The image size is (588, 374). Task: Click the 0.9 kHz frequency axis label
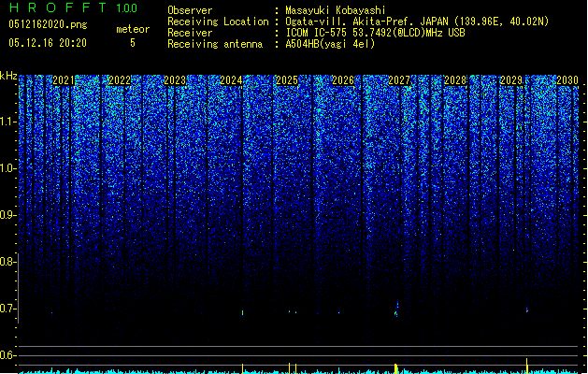coord(8,215)
